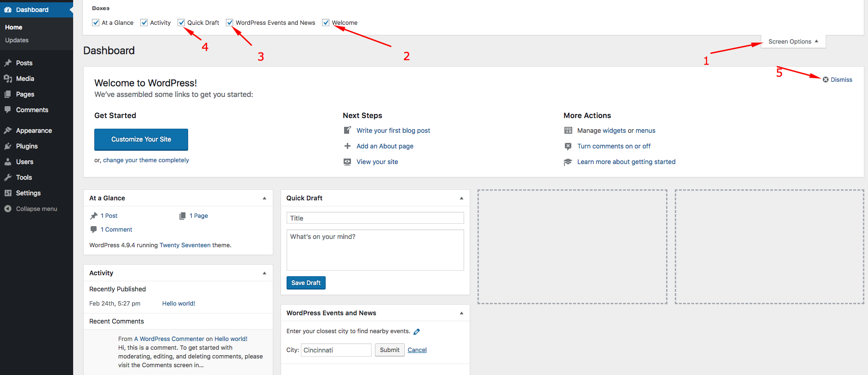868x375 pixels.
Task: Click the screen icon beside View your site
Action: click(x=347, y=162)
